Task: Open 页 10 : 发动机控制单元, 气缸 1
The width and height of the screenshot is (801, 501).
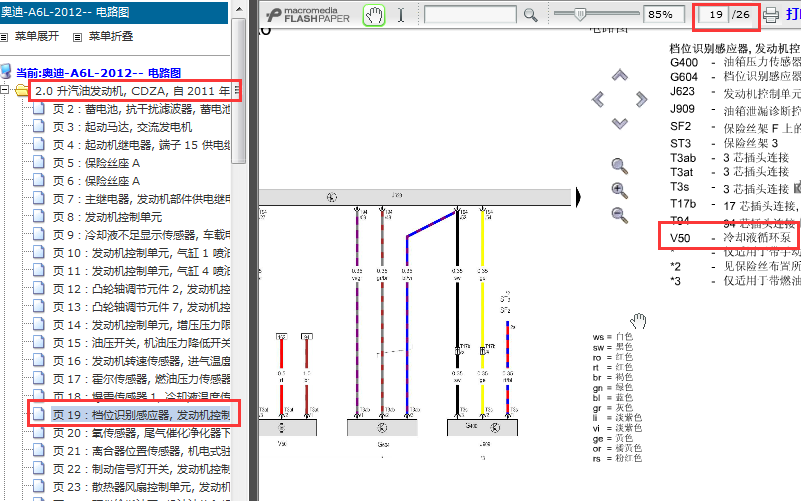Action: [x=141, y=253]
